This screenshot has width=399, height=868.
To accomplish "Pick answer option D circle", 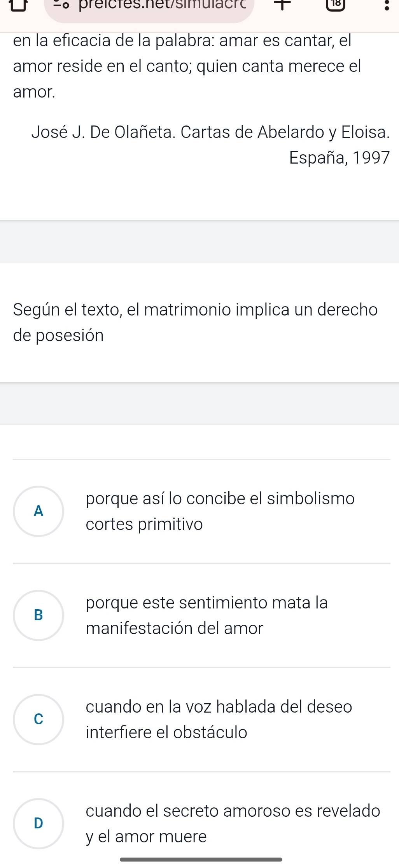I will 38,823.
